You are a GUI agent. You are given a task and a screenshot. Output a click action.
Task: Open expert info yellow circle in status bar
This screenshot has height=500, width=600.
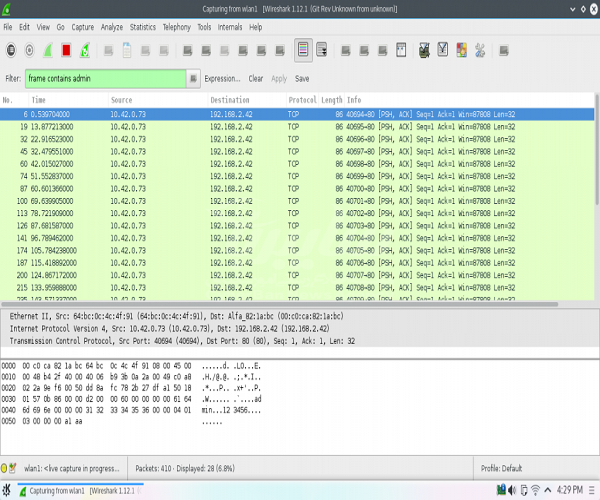(4, 468)
